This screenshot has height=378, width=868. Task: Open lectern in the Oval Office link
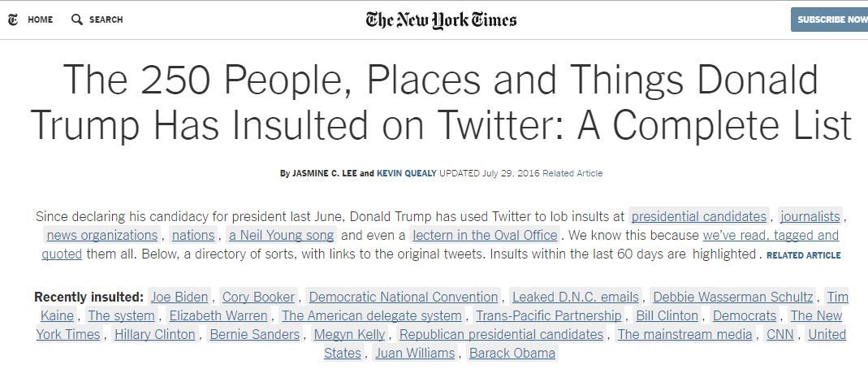(485, 235)
